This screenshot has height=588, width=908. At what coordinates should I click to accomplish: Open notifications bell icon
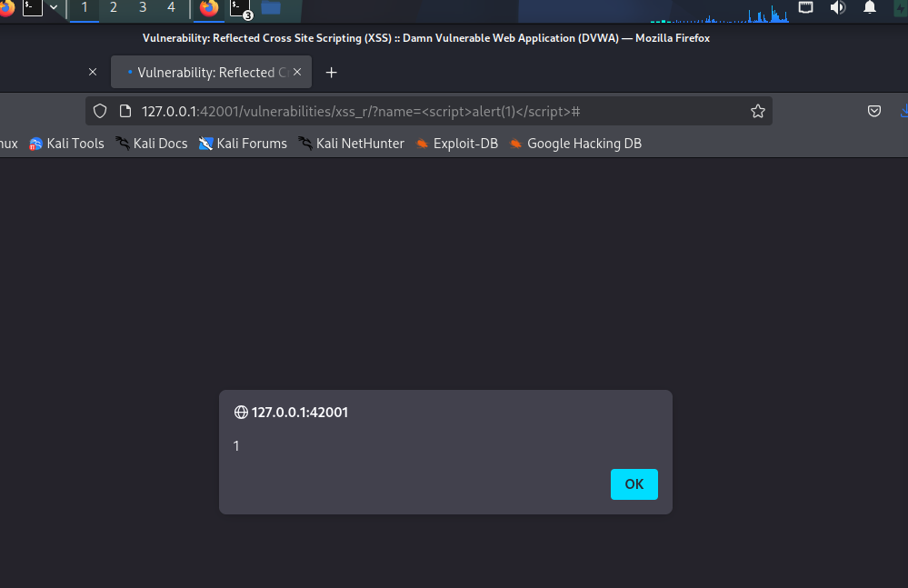[869, 7]
